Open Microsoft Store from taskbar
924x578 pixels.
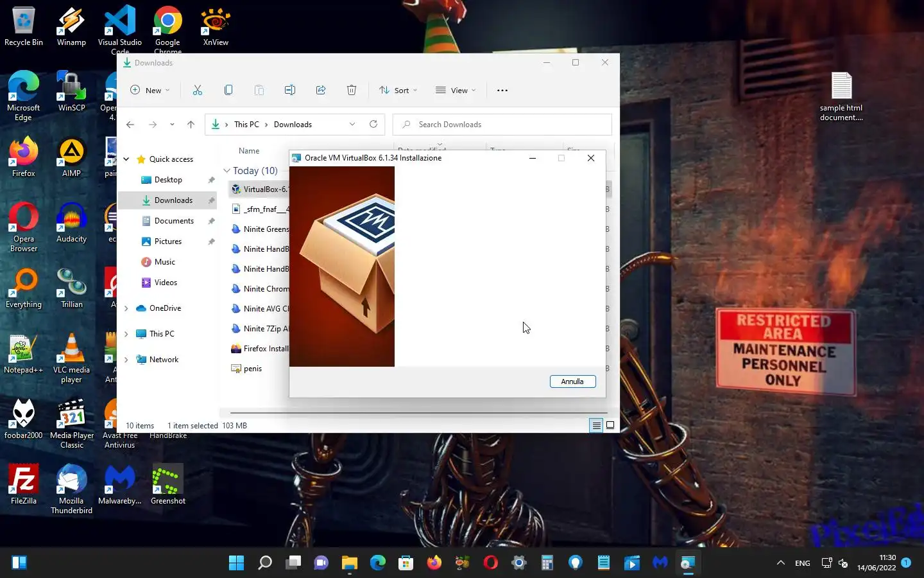tap(406, 563)
